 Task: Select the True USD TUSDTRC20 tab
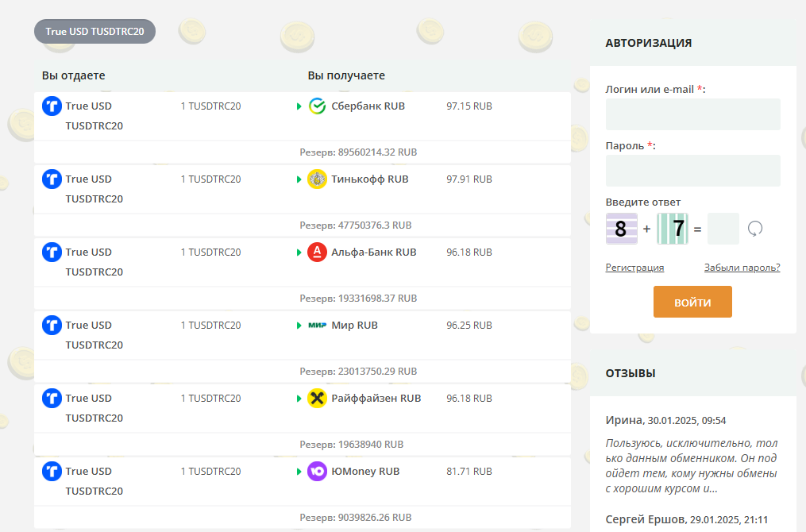(94, 31)
